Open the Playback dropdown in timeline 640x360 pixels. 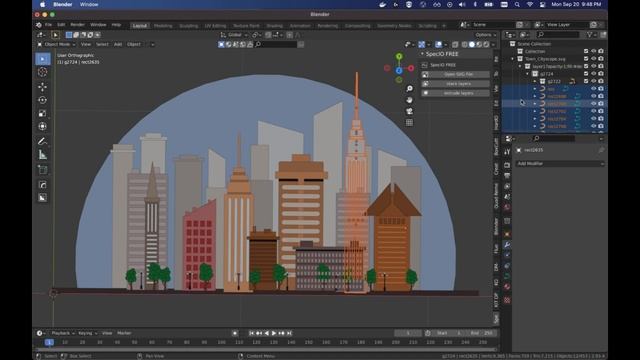62,333
